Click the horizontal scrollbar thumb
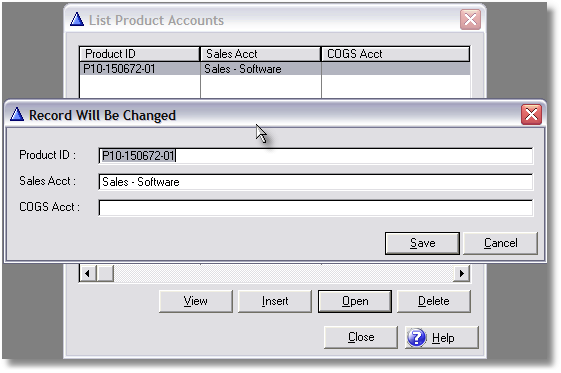 click(x=105, y=274)
